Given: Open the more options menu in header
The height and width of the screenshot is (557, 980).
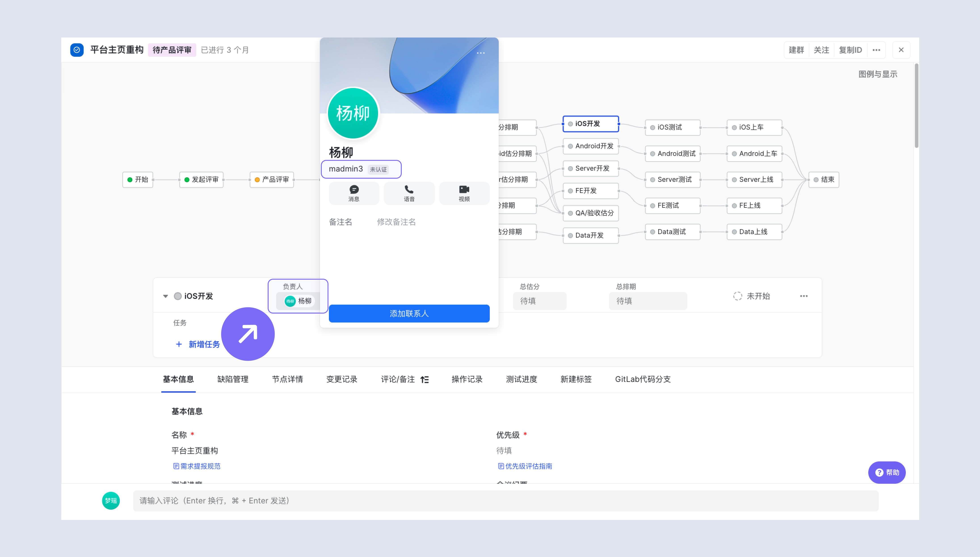Looking at the screenshot, I should tap(876, 50).
